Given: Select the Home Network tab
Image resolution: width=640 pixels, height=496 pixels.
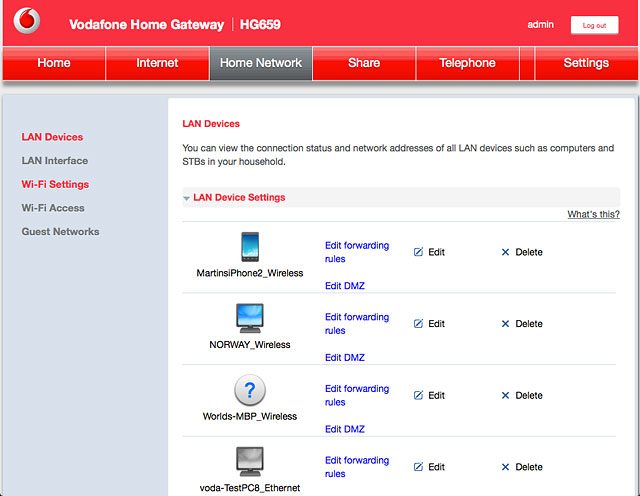Looking at the screenshot, I should 261,63.
